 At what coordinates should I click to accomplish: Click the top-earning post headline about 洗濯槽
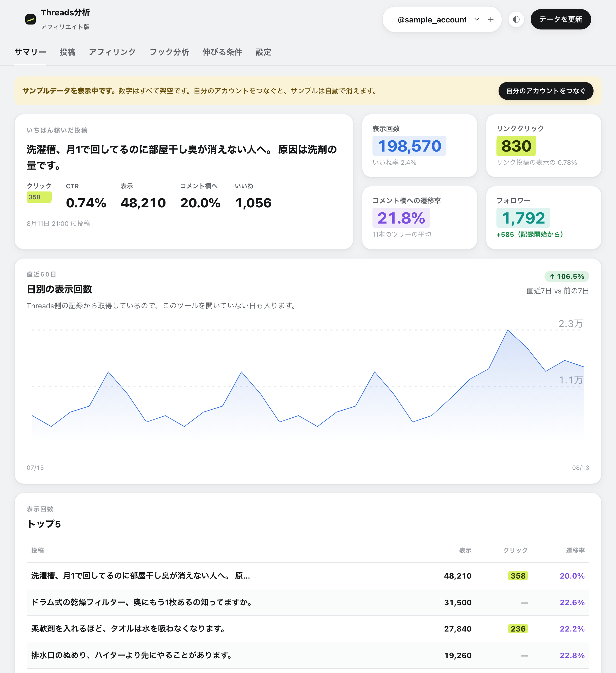[182, 157]
